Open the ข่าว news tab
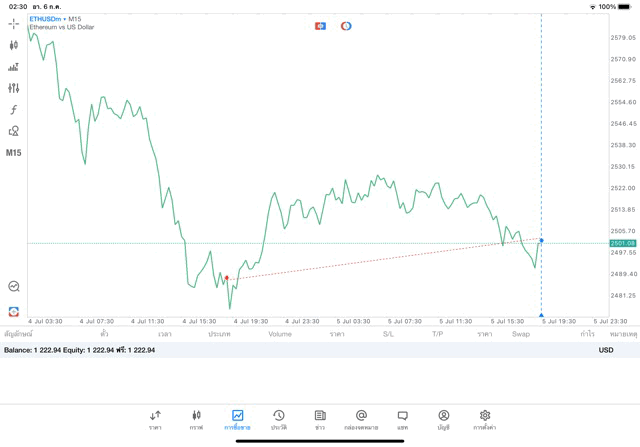 tap(320, 419)
